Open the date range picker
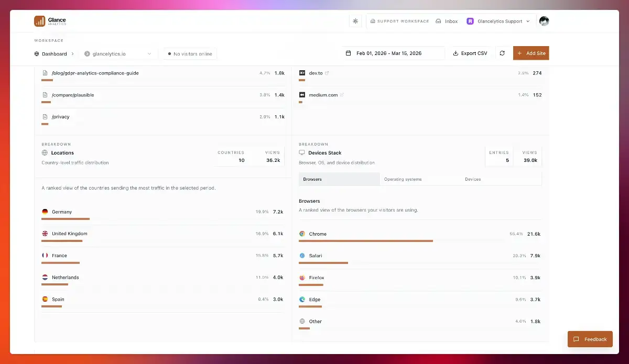This screenshot has width=629, height=364. [393, 53]
